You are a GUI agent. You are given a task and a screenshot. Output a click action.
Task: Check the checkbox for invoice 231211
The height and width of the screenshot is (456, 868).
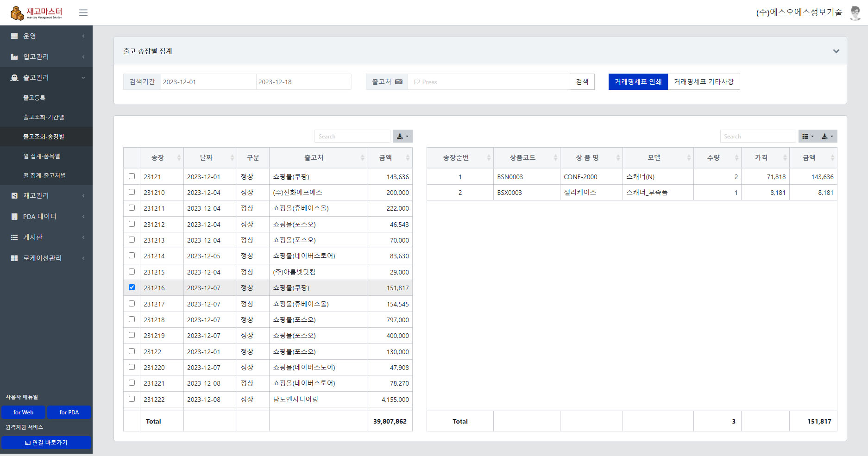(132, 208)
